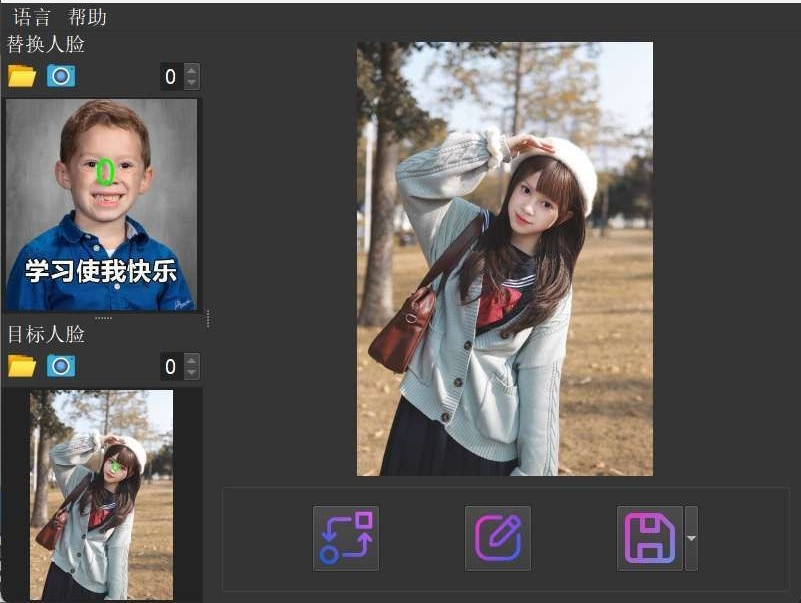Click the face swap icon button
801x603 pixels.
tap(346, 538)
